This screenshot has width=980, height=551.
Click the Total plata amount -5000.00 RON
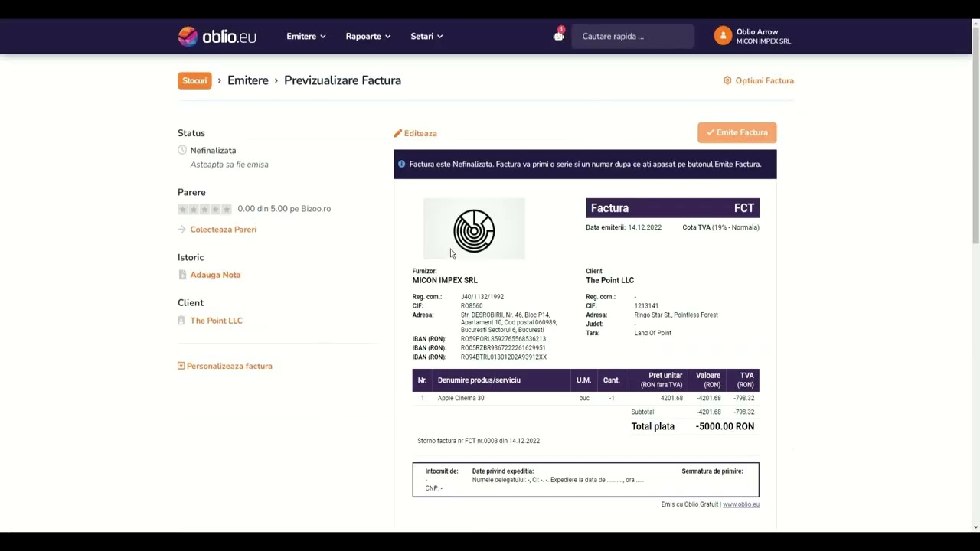(x=725, y=426)
